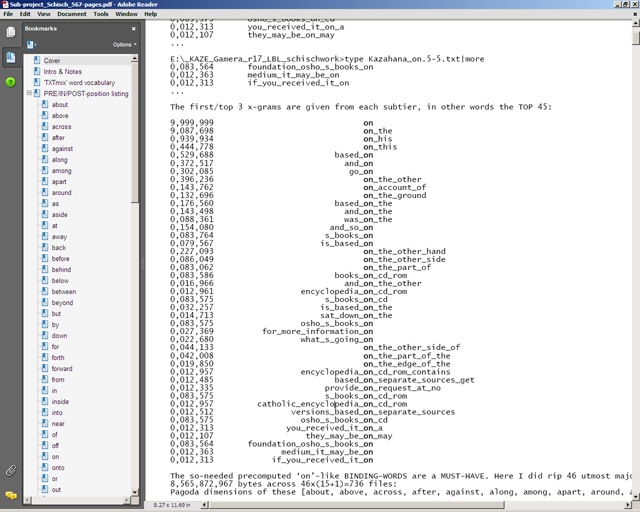Viewport: 640px width, 512px height.
Task: Open the Tools menu
Action: point(101,14)
